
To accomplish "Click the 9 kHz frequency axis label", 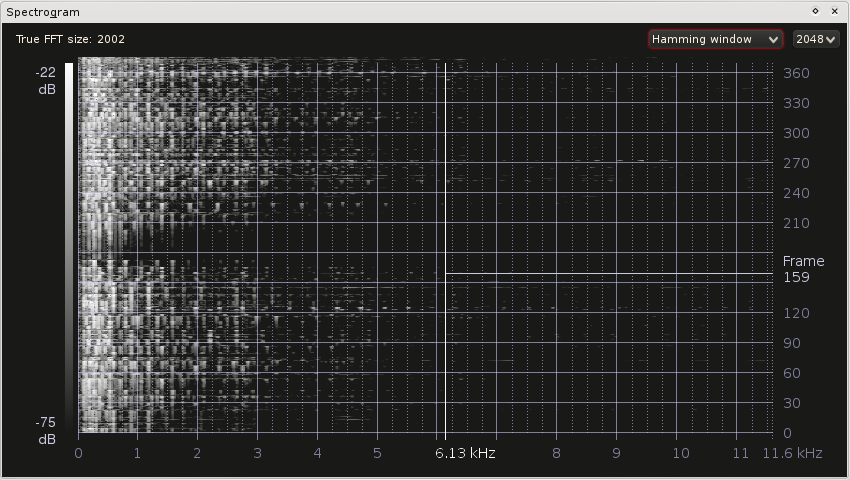I will 616,453.
